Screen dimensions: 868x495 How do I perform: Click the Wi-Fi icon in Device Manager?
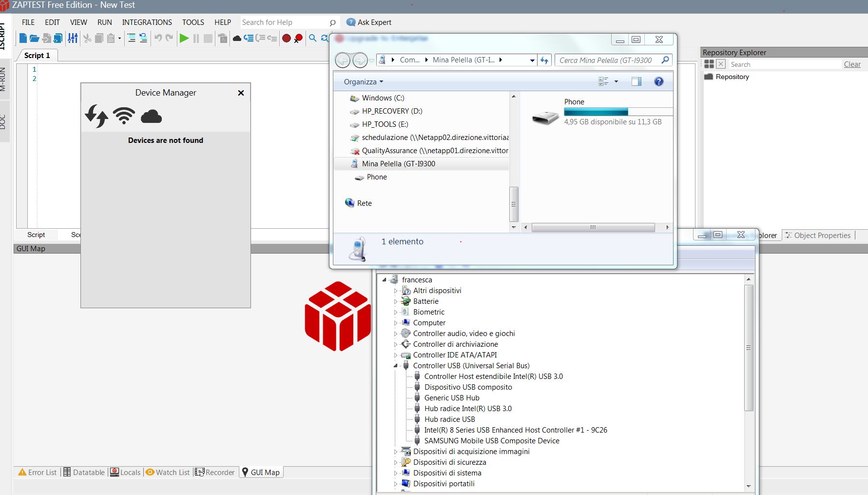click(x=124, y=116)
